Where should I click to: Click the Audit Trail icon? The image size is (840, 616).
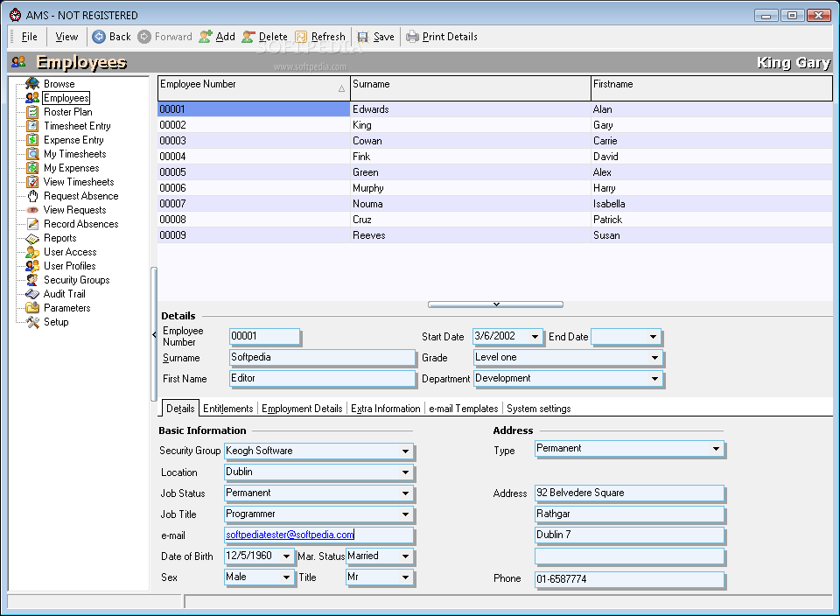(x=32, y=293)
